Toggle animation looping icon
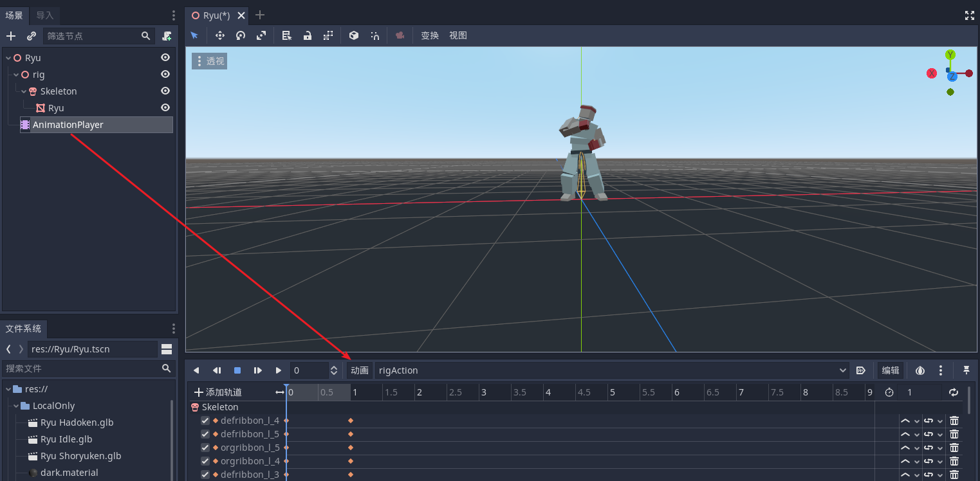The width and height of the screenshot is (980, 481). (x=954, y=392)
